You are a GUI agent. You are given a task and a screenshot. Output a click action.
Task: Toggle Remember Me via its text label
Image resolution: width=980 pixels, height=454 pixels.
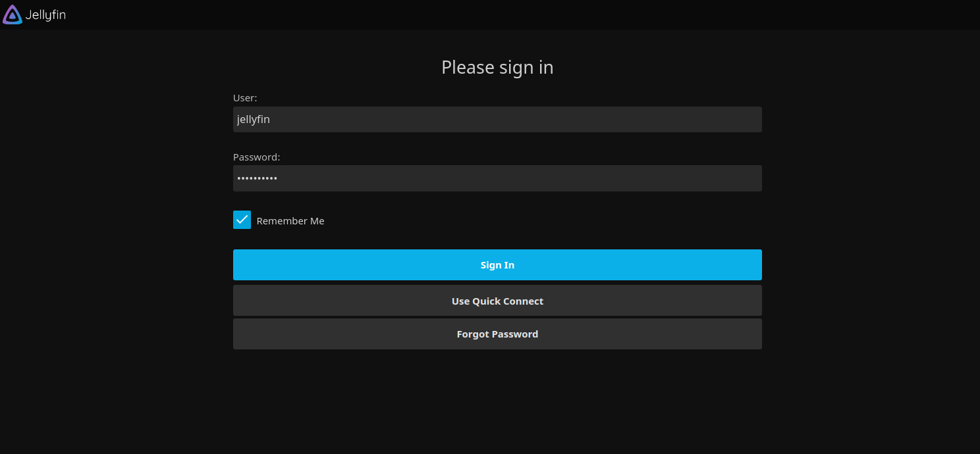tap(290, 221)
